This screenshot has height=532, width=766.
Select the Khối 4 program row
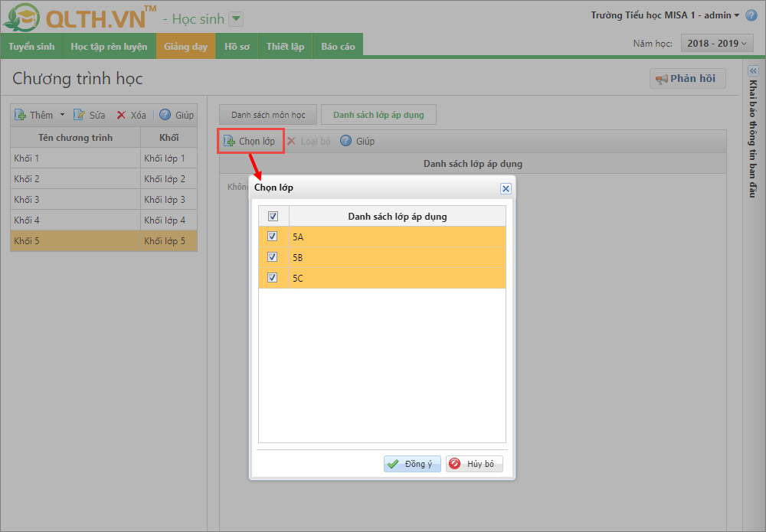tap(103, 220)
